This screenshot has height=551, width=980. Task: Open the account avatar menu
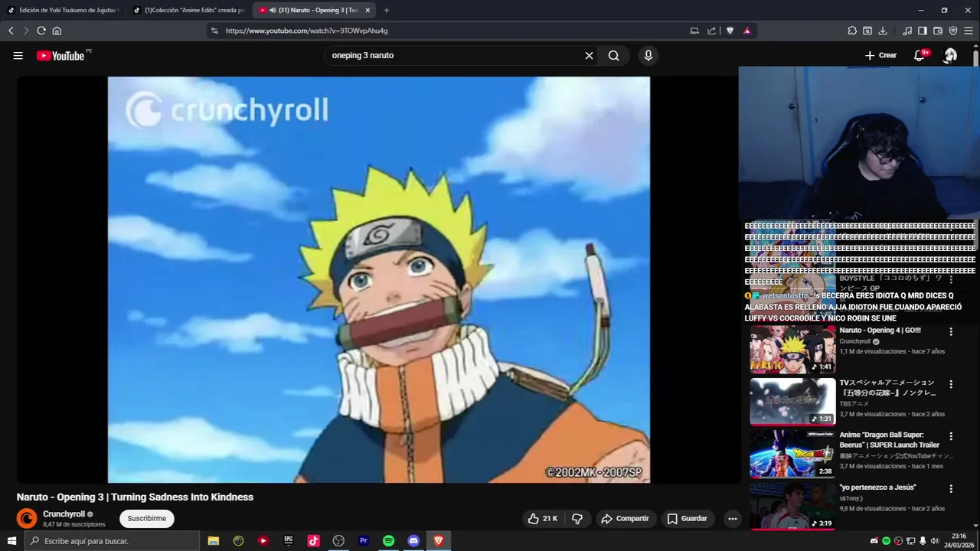point(950,56)
